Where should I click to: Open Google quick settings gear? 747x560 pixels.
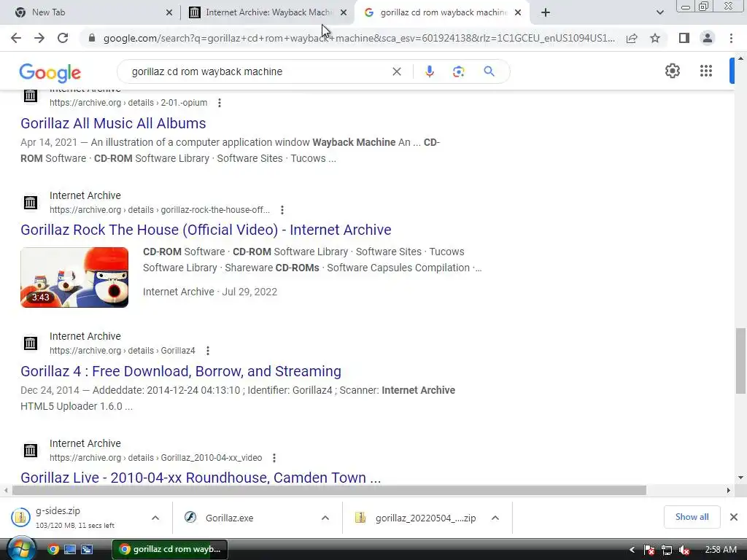[x=672, y=71]
